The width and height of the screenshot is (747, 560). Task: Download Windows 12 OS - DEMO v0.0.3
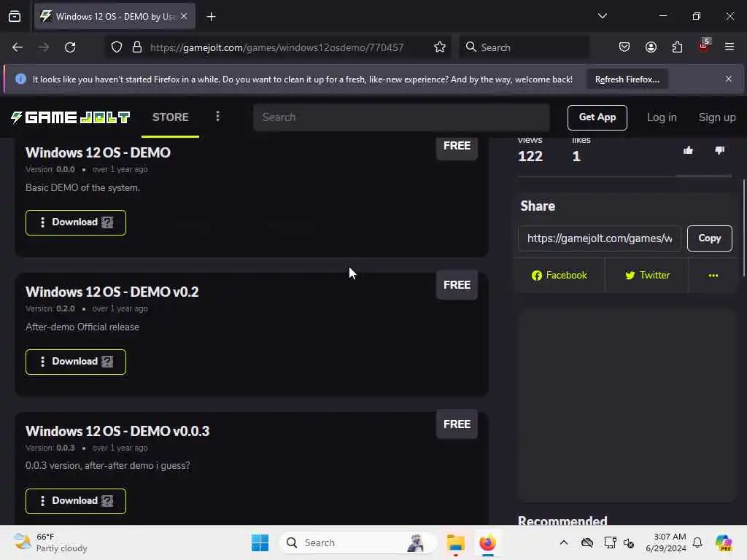pos(76,501)
